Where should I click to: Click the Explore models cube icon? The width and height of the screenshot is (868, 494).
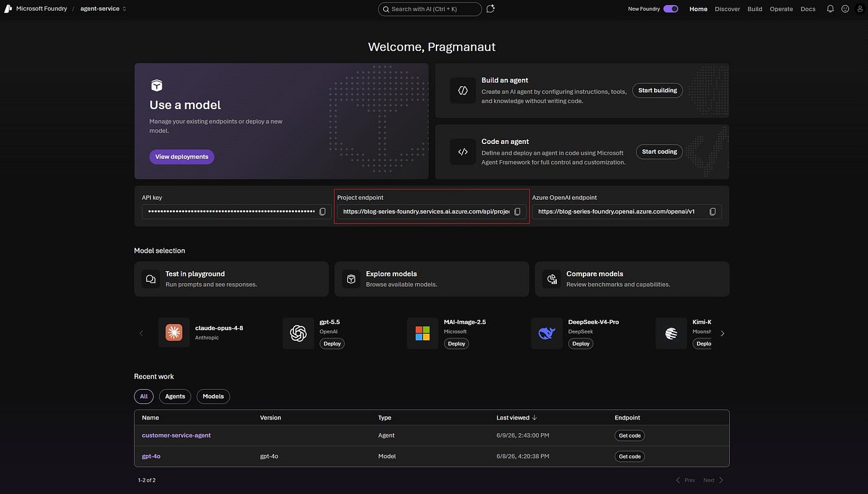point(351,279)
